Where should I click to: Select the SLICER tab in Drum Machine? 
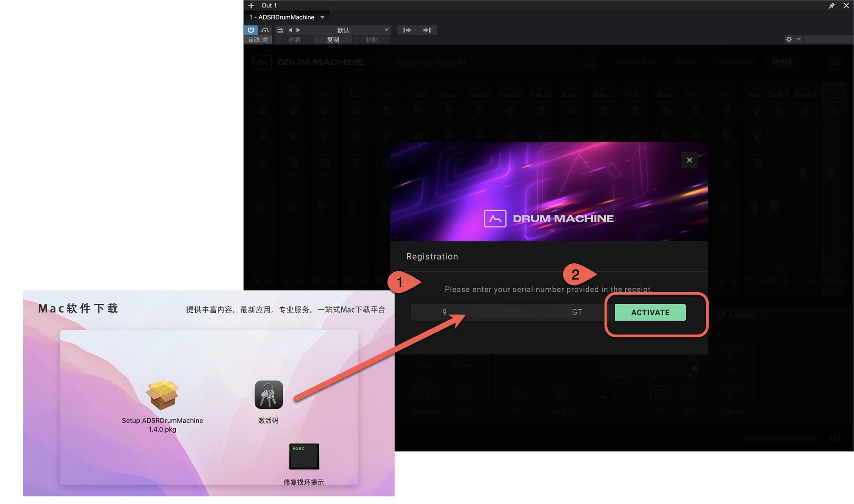[x=685, y=62]
